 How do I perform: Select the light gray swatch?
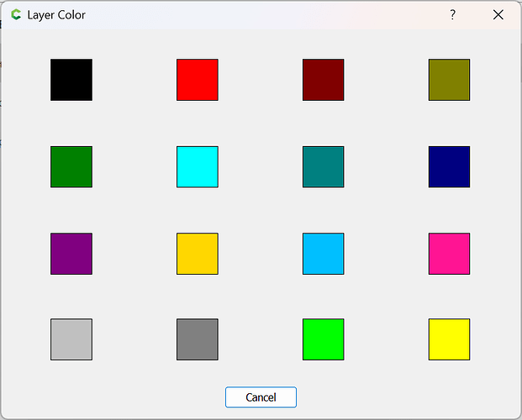tap(71, 339)
